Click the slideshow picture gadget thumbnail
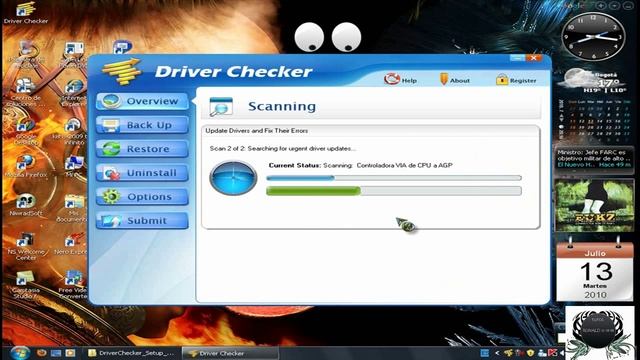Viewport: 640px width, 360px height. tap(594, 205)
